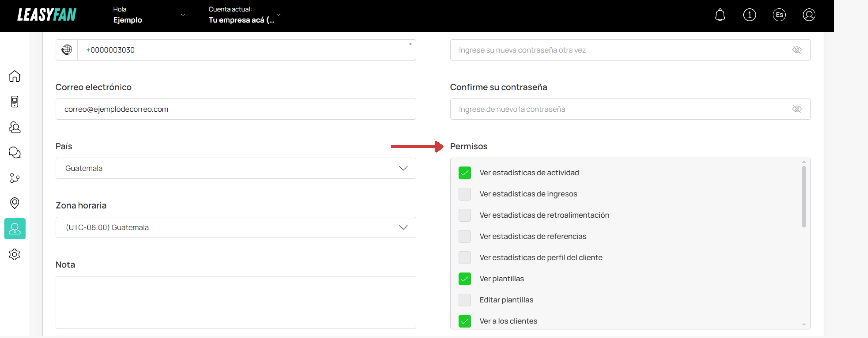The width and height of the screenshot is (868, 338).
Task: Open the customers icon in sidebar
Action: 15,127
